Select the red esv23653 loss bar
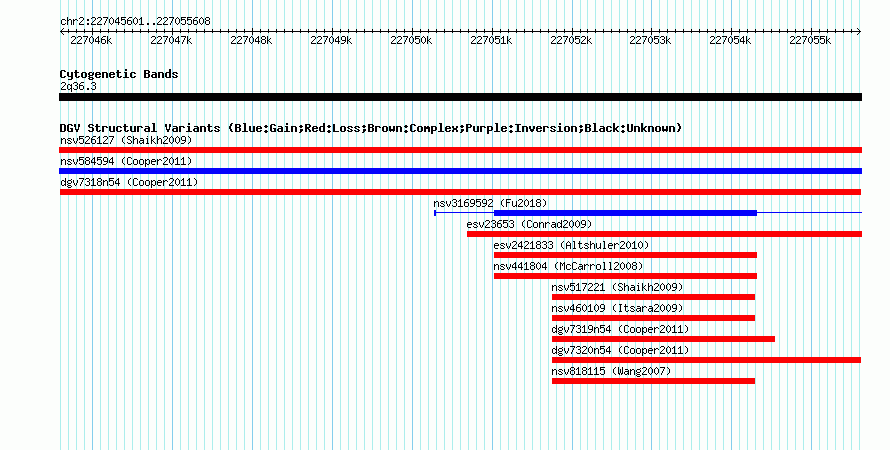The height and width of the screenshot is (450, 890). (665, 234)
